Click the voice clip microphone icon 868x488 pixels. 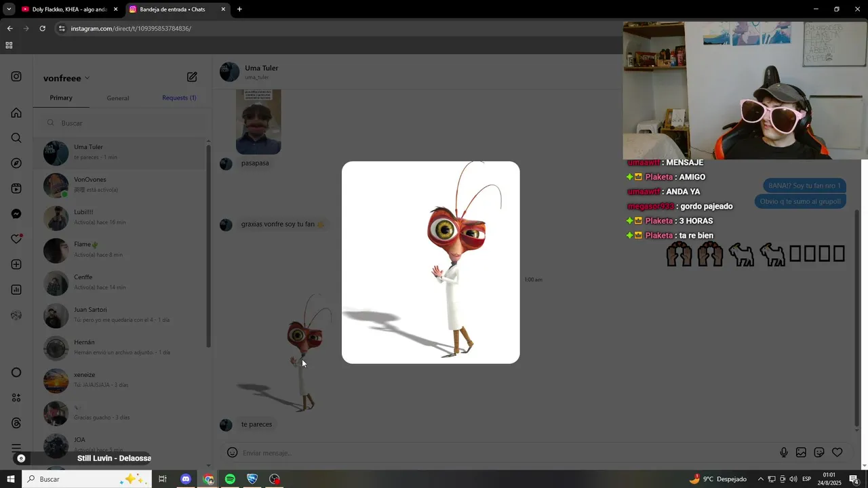784,452
